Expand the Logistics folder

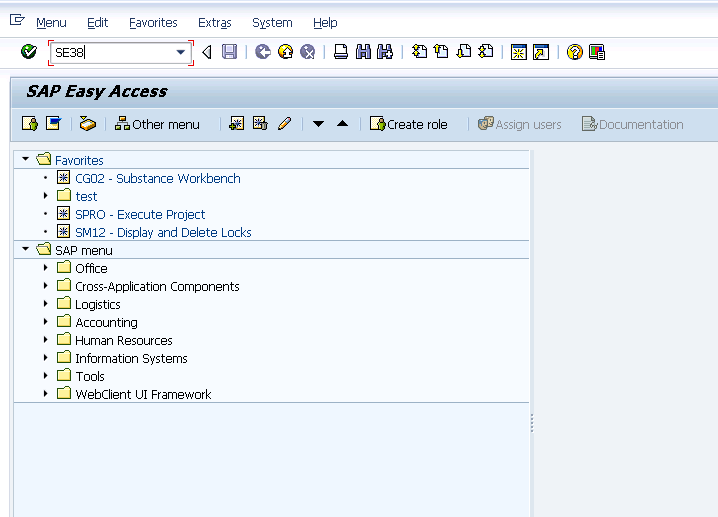[45, 304]
